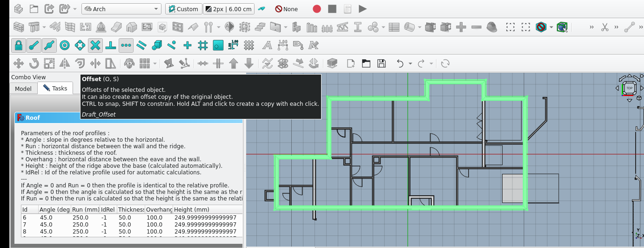Switch to the Model tab
The height and width of the screenshot is (248, 644).
coord(23,89)
